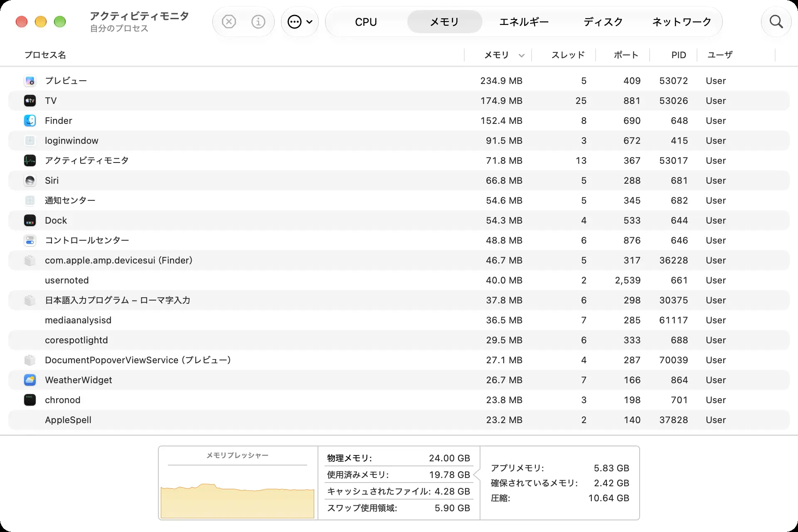Click the 234.9 MB memory value
Screen dimensions: 798x532
[501, 81]
